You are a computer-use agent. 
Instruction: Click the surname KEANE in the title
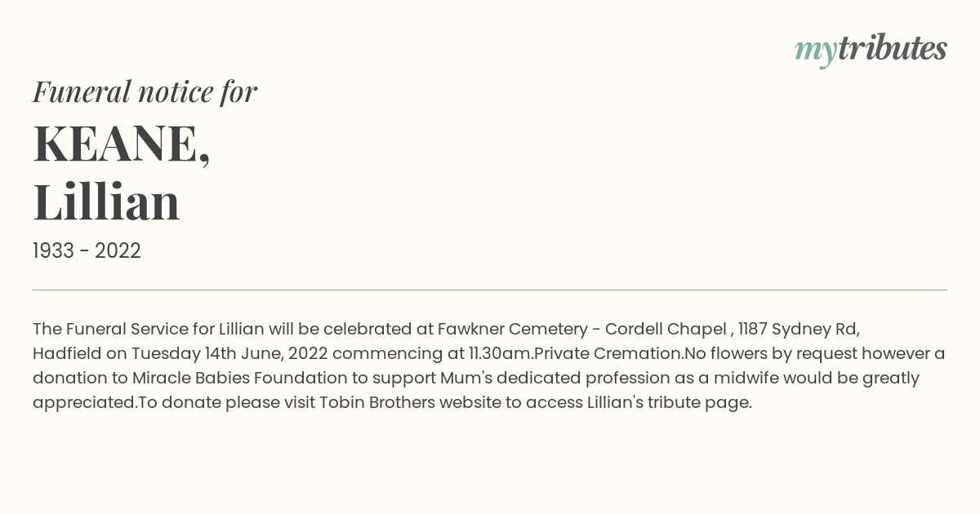(x=121, y=144)
